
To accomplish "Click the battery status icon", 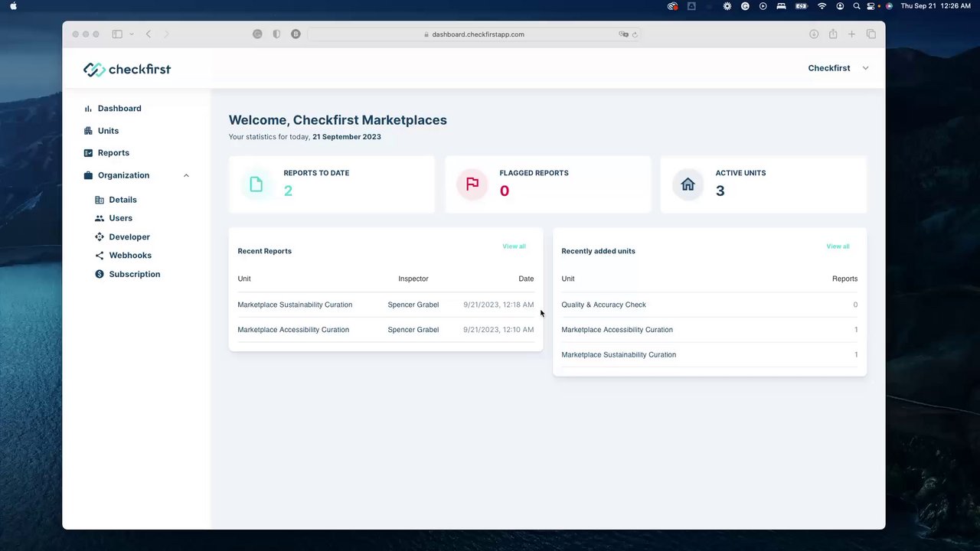I will click(801, 6).
